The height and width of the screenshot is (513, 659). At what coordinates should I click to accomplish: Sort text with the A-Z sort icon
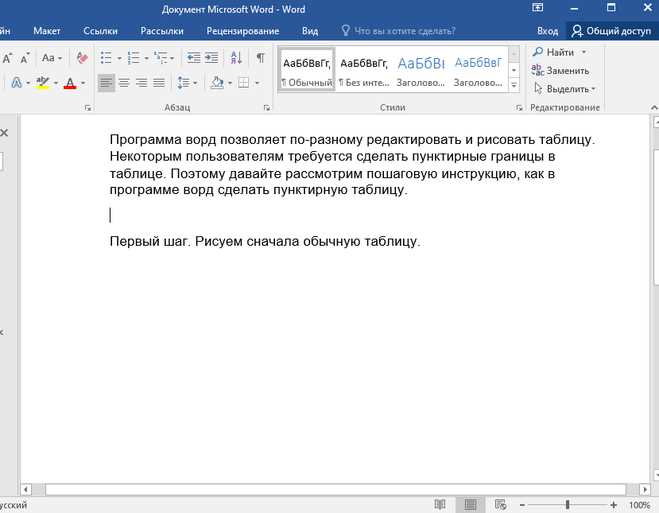pos(236,58)
